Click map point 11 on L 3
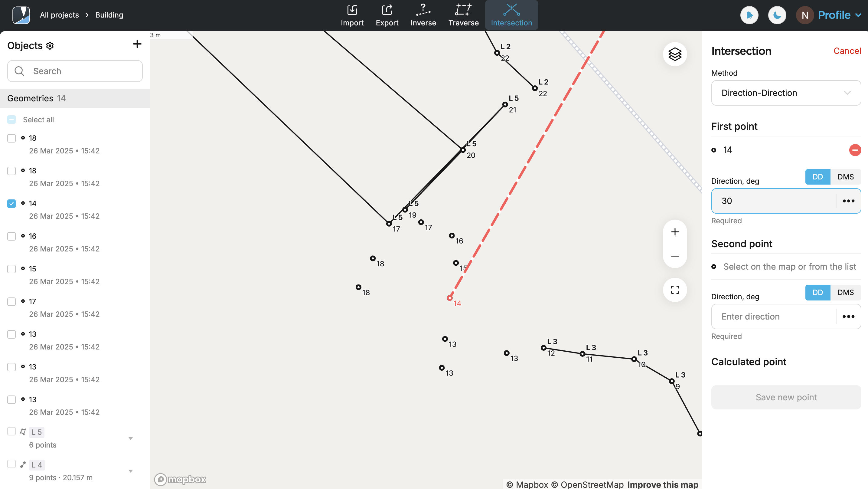The width and height of the screenshot is (868, 489). coord(582,354)
